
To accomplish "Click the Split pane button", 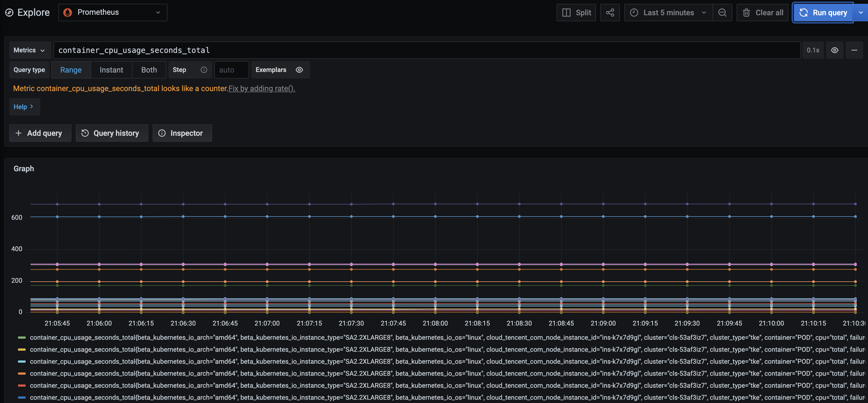I will [x=576, y=13].
